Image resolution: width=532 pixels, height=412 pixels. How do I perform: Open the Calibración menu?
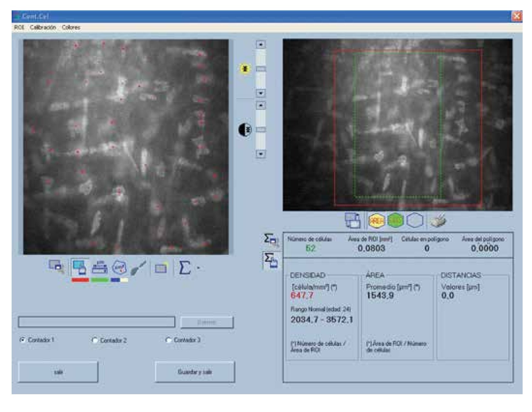(x=43, y=27)
